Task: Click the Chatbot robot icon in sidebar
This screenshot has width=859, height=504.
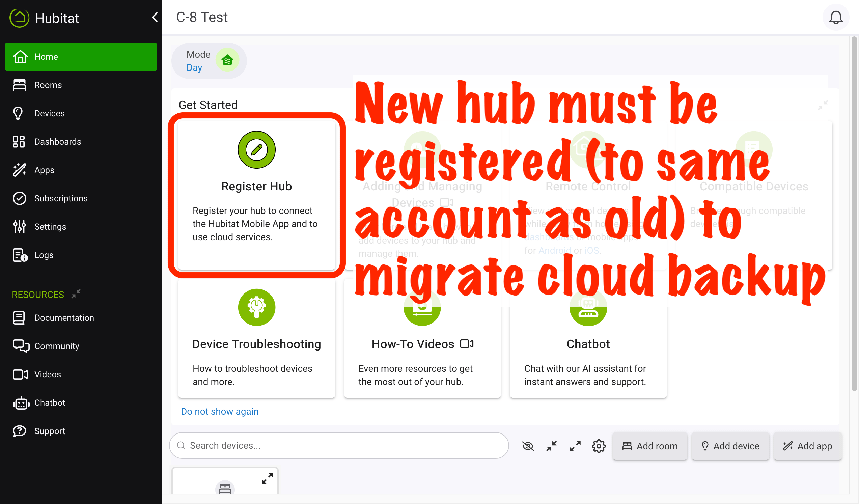Action: tap(21, 403)
